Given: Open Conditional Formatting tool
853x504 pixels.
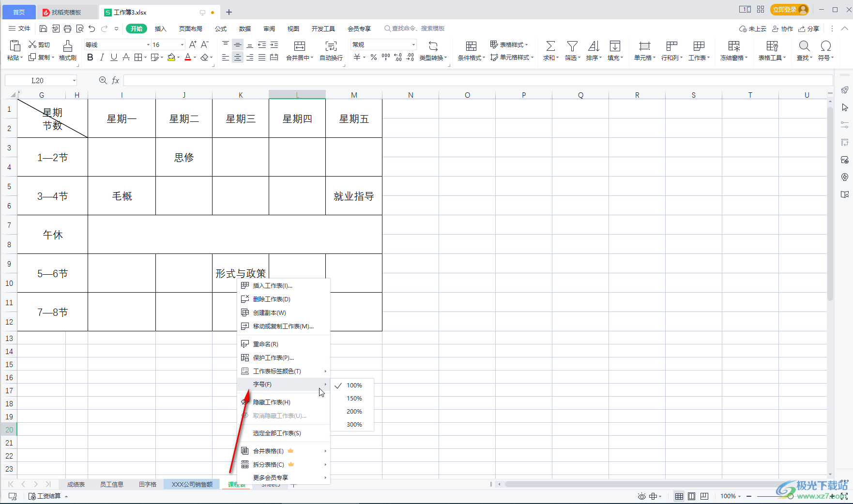Looking at the screenshot, I should (x=471, y=50).
